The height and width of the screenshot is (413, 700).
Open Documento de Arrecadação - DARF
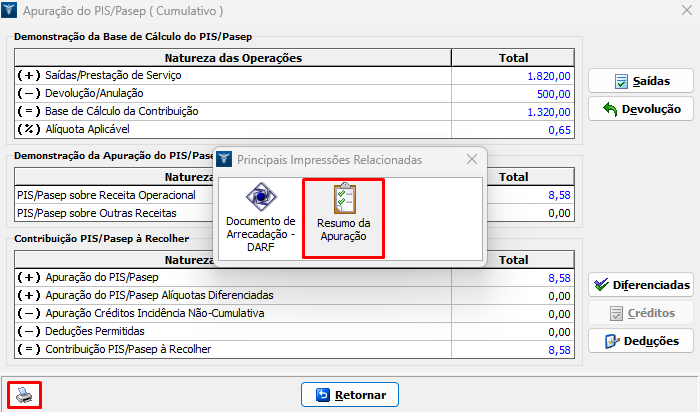260,215
